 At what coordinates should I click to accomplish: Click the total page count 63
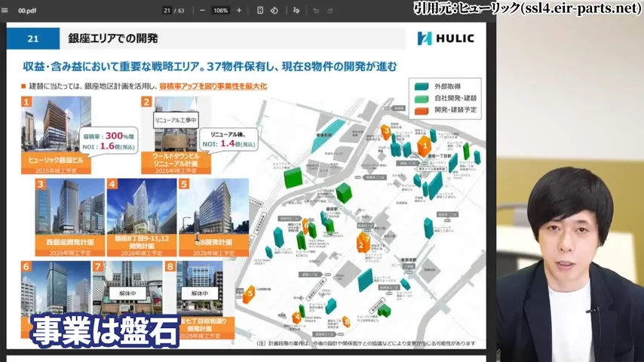[x=181, y=11]
